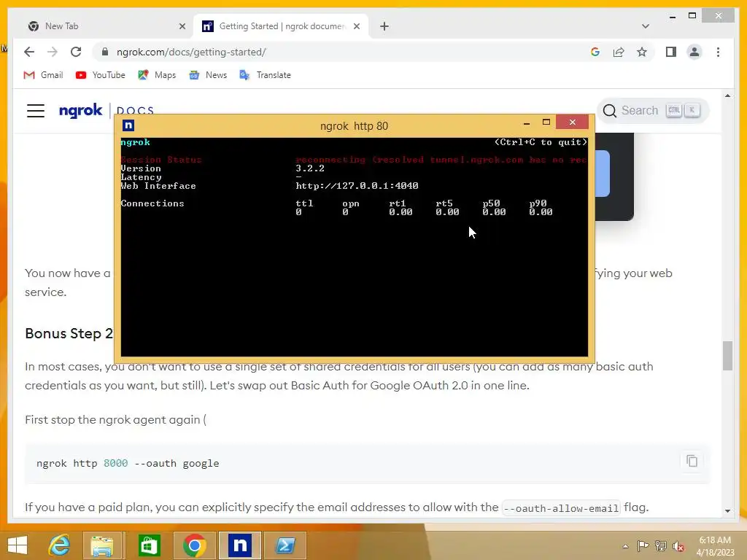The height and width of the screenshot is (560, 747).
Task: Click the taskbar clock showing 6:18 AM
Action: coord(715,546)
